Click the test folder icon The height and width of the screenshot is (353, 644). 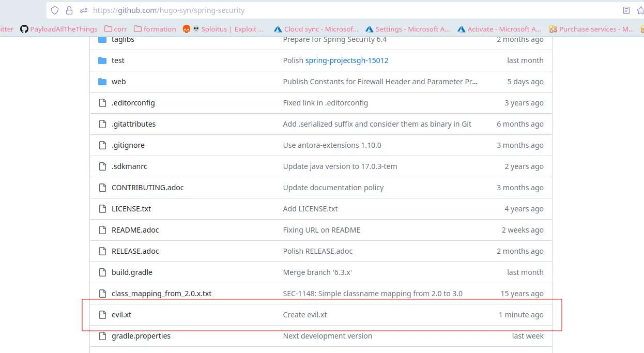pos(102,60)
